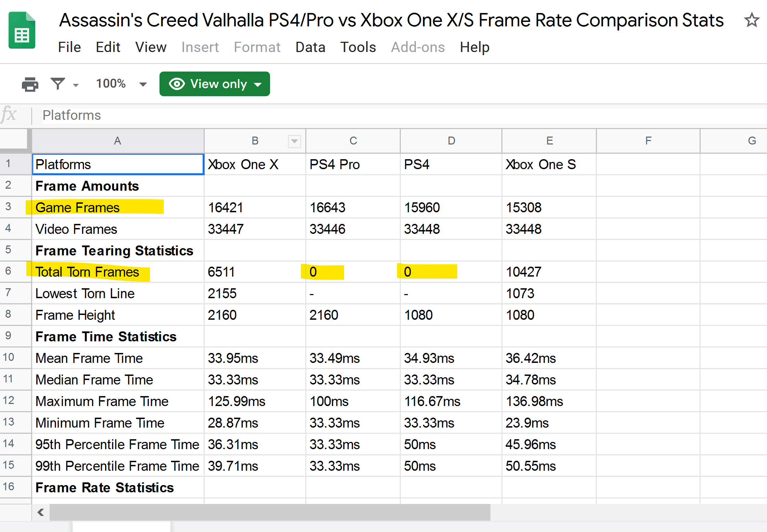Select cell with value 15960
Image resolution: width=767 pixels, height=532 pixels.
click(x=451, y=207)
